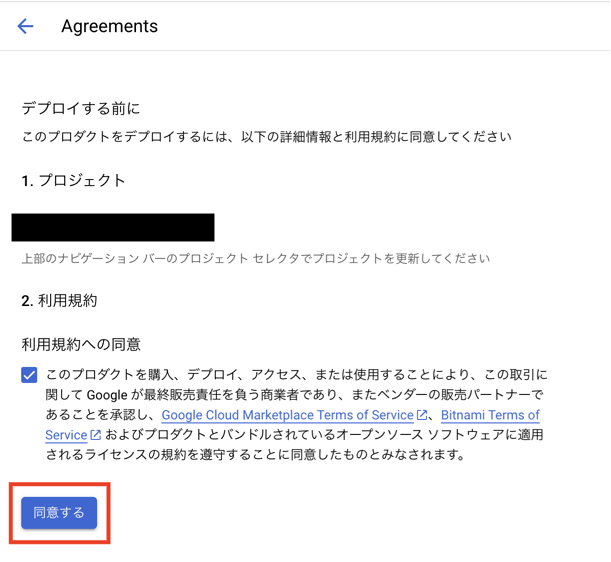Click the デプロイする前に heading

81,108
